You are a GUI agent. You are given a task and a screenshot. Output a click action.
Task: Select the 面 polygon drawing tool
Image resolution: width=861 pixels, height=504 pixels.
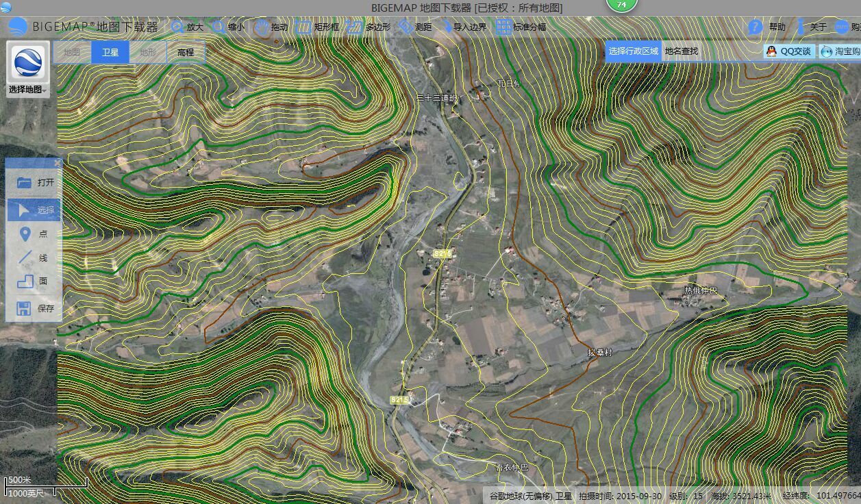[x=34, y=281]
